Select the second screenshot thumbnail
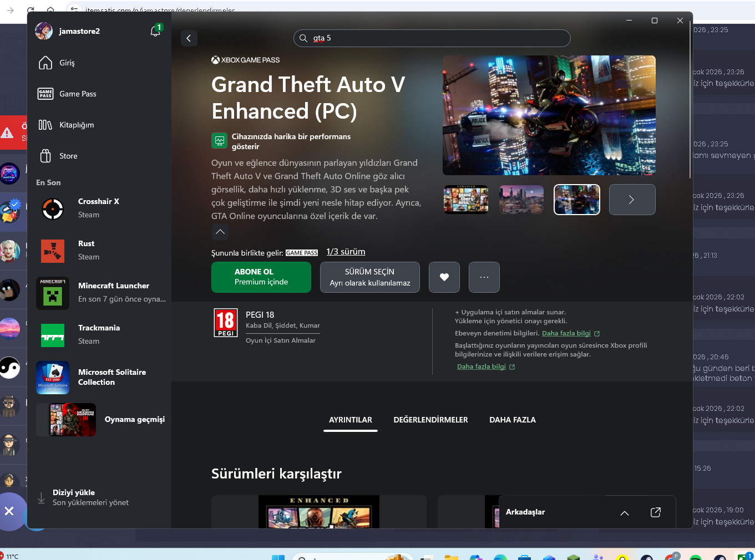 click(x=521, y=200)
